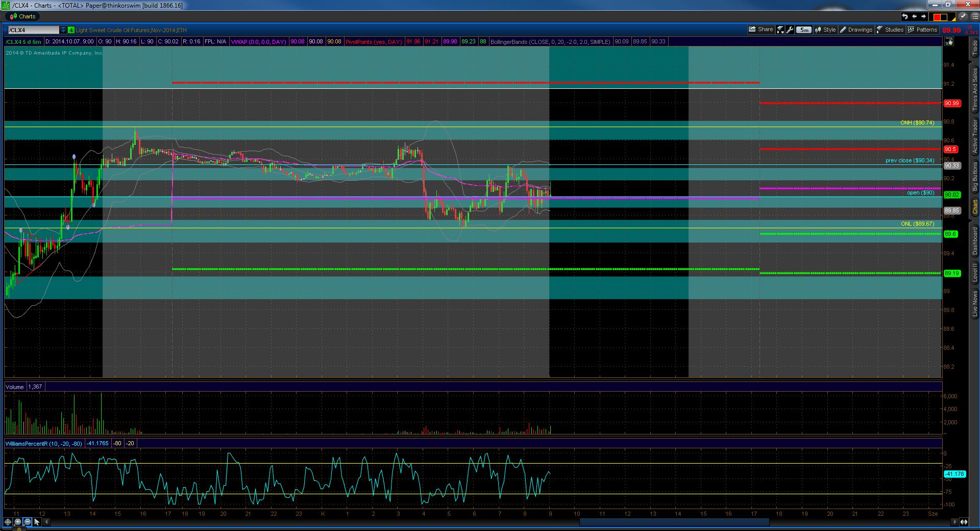Open the Trade side tab
The image size is (980, 531).
pyautogui.click(x=974, y=48)
